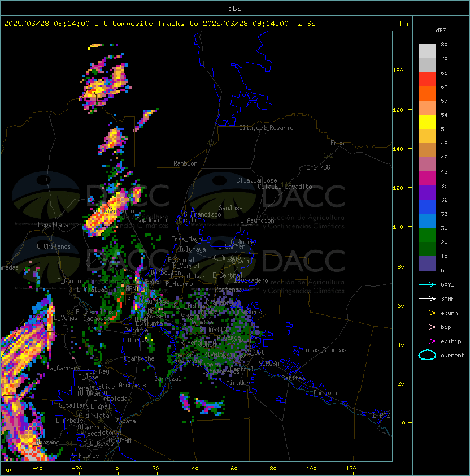Click the 'V_Flores' place label

pyautogui.click(x=85, y=456)
